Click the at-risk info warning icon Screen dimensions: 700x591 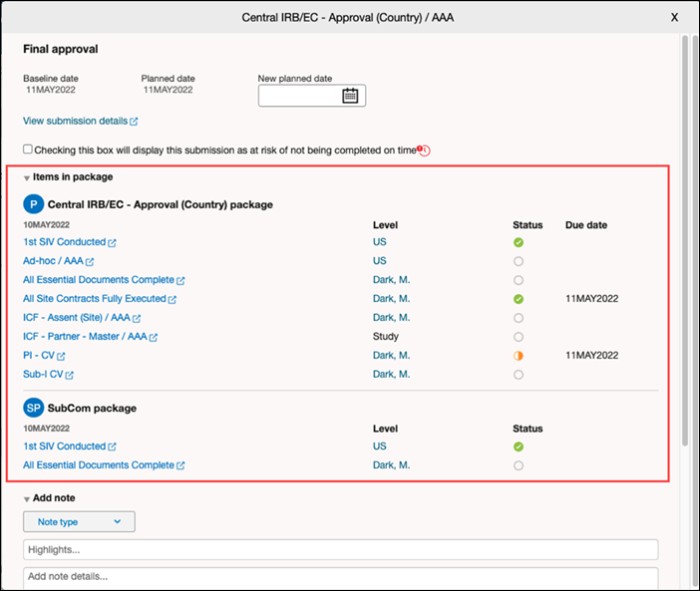pos(424,150)
